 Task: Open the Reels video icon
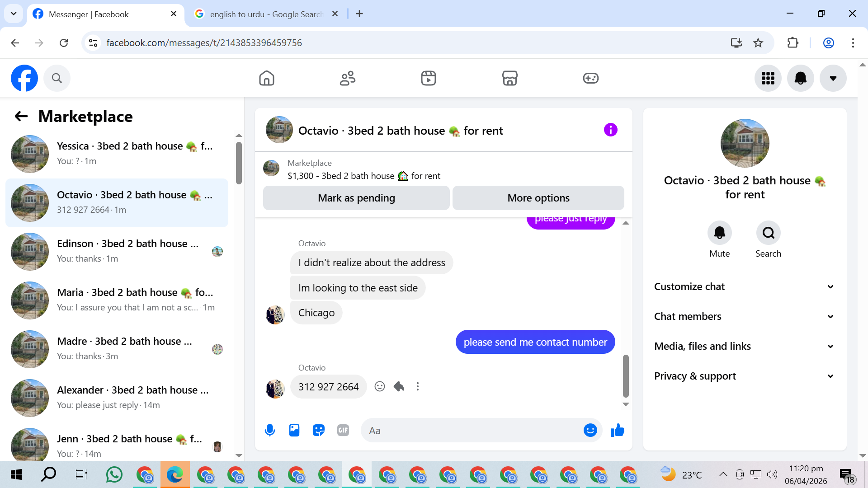[x=429, y=78]
